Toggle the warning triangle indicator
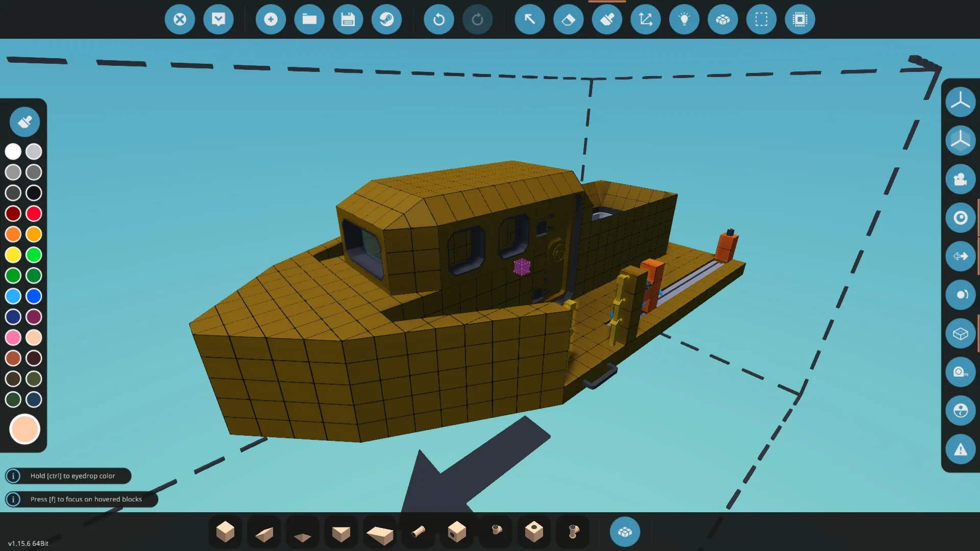This screenshot has width=980, height=551. 960,449
